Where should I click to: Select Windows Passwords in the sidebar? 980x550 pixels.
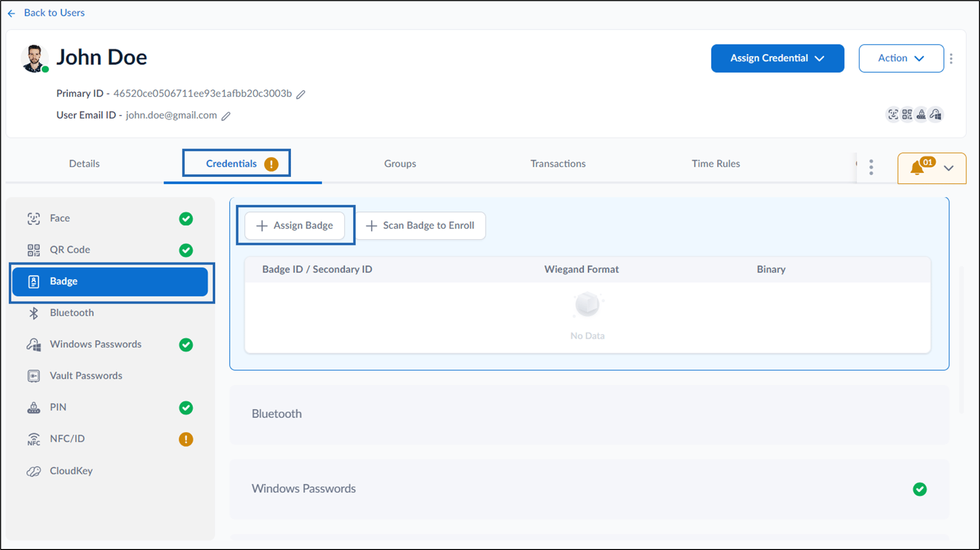point(110,345)
